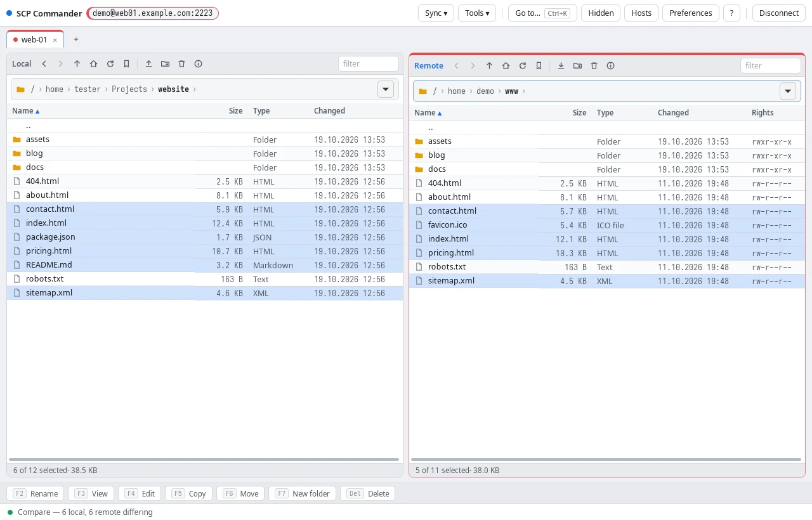The width and height of the screenshot is (812, 520).
Task: Switch to the web-01 tab
Action: [35, 39]
